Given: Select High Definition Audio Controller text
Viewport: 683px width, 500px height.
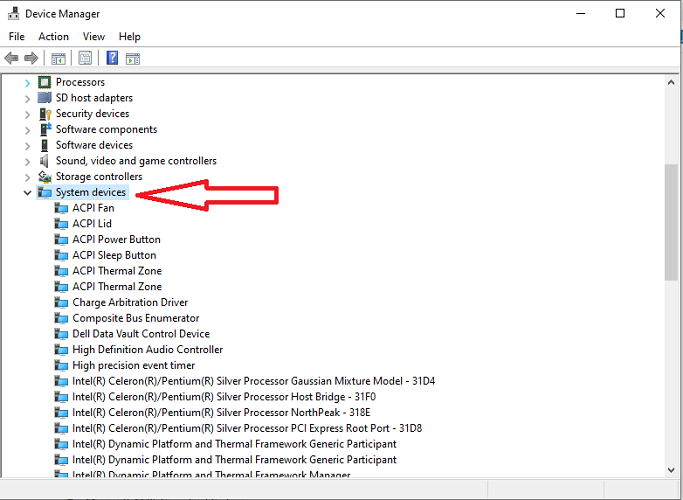Looking at the screenshot, I should 147,349.
